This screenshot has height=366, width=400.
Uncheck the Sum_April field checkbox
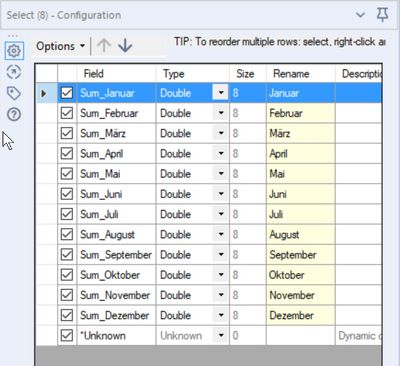coord(67,153)
